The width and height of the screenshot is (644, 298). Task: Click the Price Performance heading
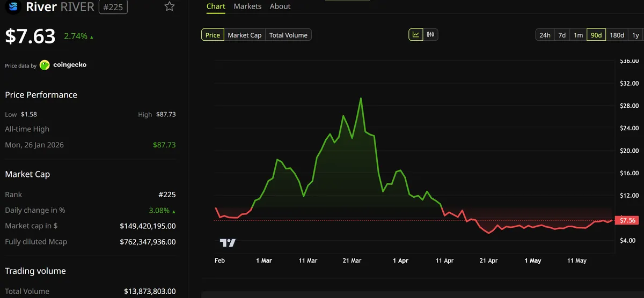[41, 95]
